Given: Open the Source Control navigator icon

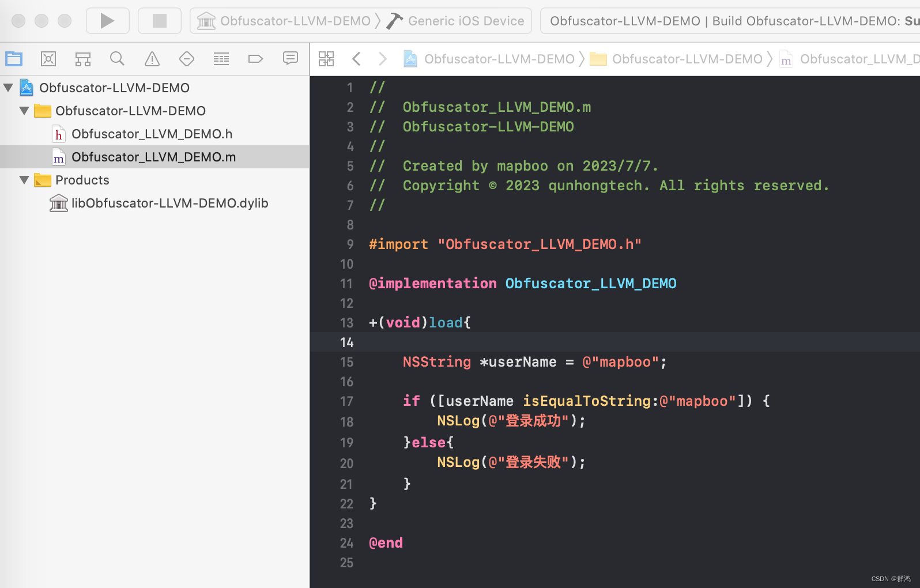Looking at the screenshot, I should click(x=48, y=58).
